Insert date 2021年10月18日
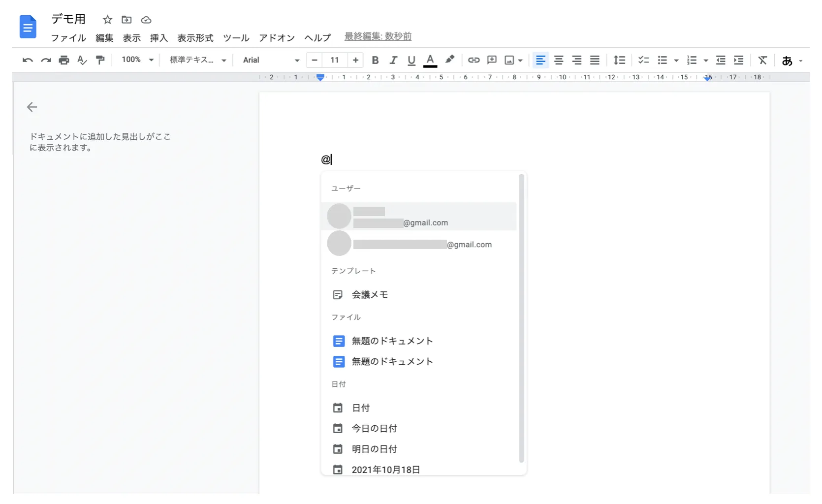822x504 pixels. pyautogui.click(x=419, y=469)
